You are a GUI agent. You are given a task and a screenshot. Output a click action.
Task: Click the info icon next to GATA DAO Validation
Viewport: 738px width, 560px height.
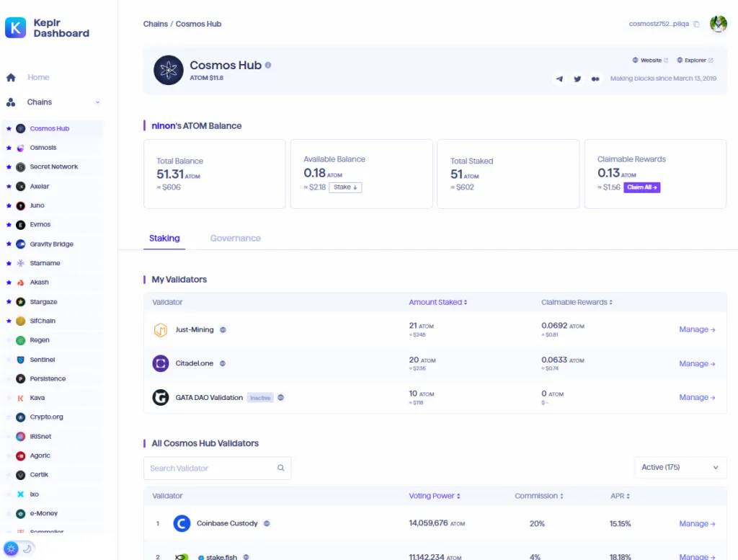(x=280, y=398)
